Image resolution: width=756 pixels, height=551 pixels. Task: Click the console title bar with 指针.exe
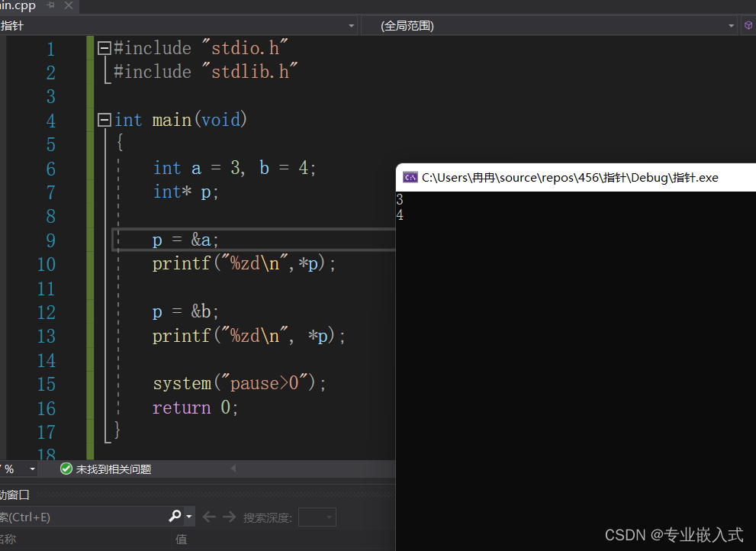pyautogui.click(x=576, y=178)
